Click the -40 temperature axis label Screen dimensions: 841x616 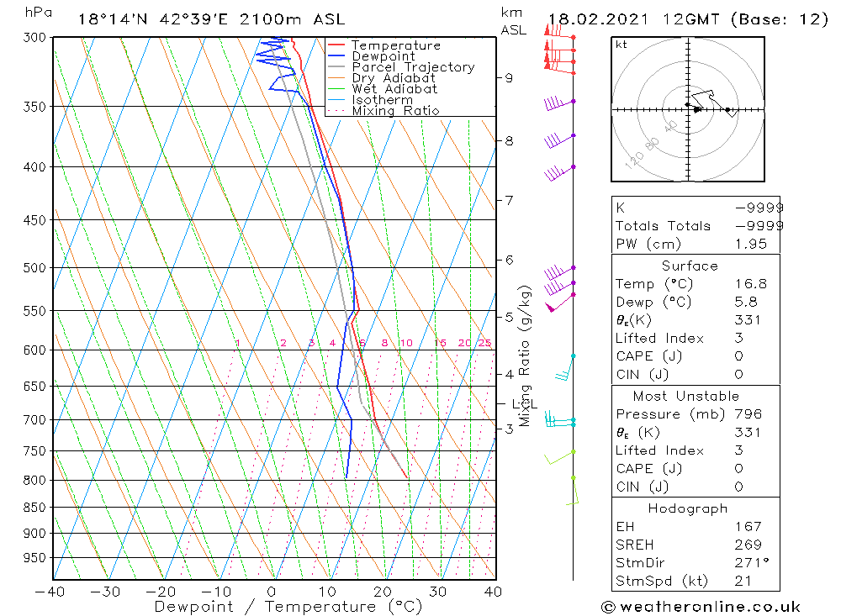click(50, 592)
